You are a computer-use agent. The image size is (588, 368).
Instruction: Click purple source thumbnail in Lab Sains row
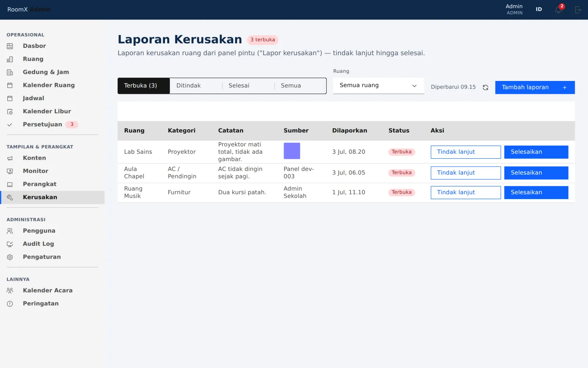tap(292, 151)
